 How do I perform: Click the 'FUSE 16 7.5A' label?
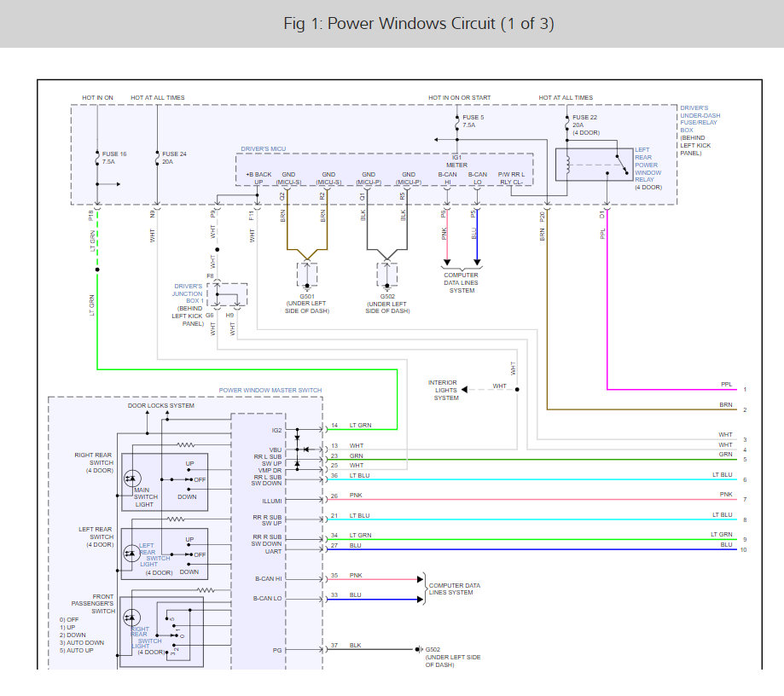click(x=114, y=158)
